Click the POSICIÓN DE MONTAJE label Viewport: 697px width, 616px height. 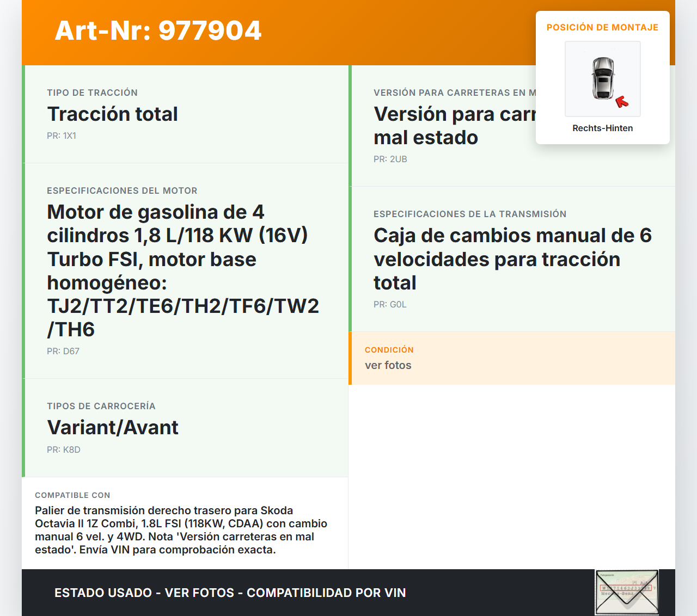point(603,27)
